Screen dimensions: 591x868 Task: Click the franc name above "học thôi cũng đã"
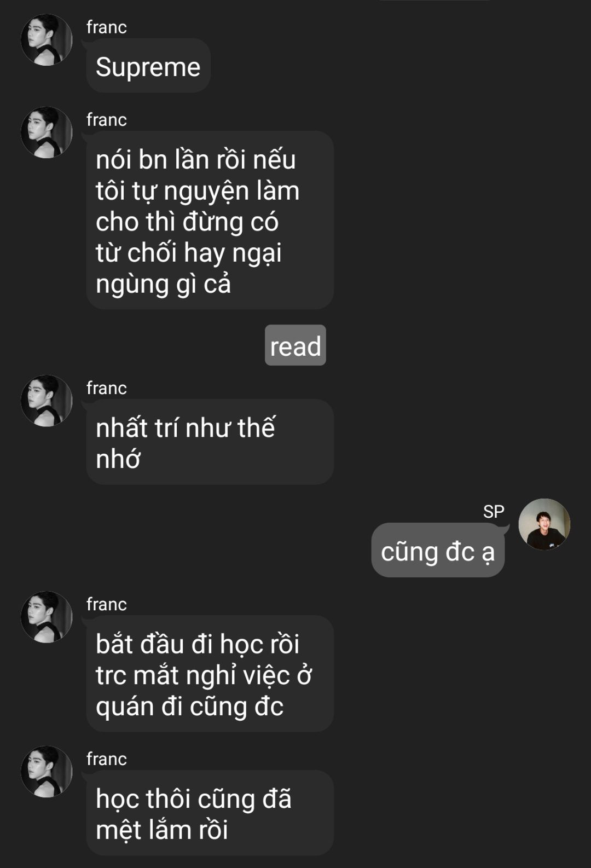[107, 759]
